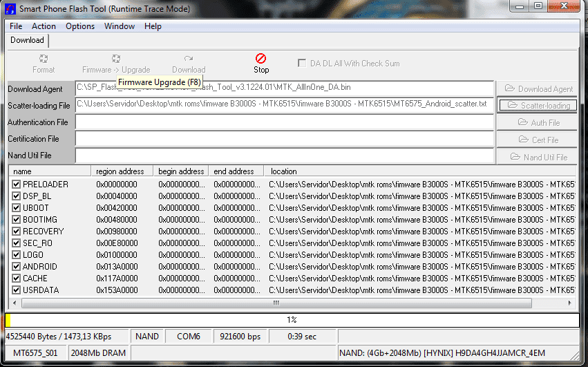Click the Firmware -> Upgrade toolbar icon
Image resolution: width=588 pixels, height=367 pixels.
coord(116,59)
